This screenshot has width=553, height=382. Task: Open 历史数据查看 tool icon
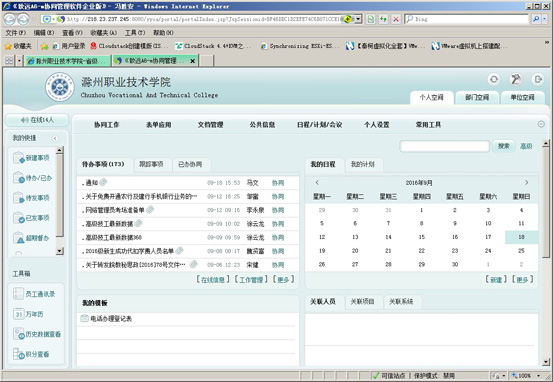point(19,334)
